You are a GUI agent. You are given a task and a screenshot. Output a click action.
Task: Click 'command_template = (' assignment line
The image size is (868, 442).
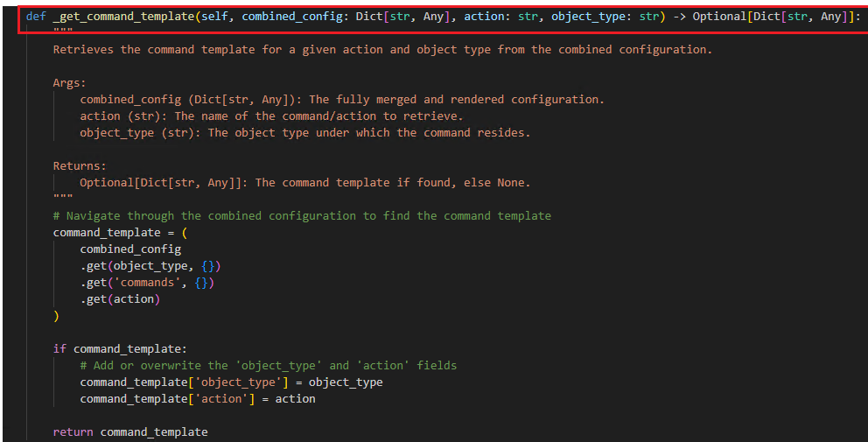(x=120, y=233)
